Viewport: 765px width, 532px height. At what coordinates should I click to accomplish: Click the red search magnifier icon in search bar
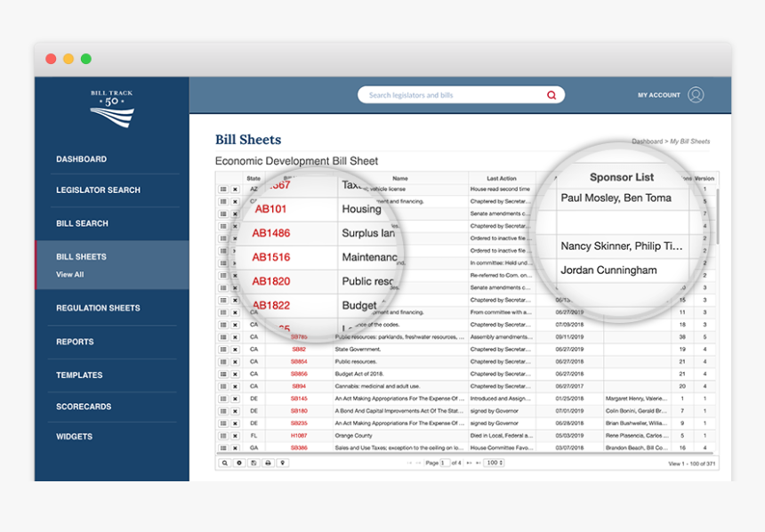click(x=552, y=95)
